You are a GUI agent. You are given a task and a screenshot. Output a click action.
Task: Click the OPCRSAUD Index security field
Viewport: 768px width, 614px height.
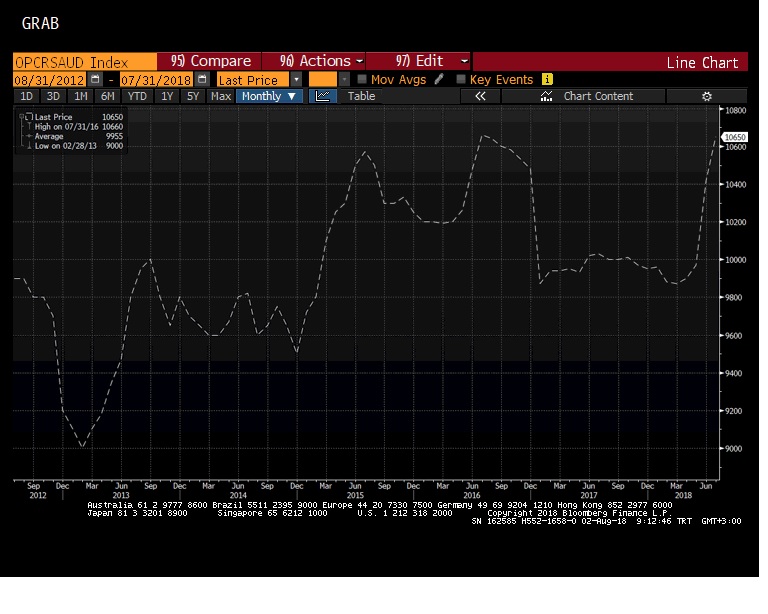point(84,61)
